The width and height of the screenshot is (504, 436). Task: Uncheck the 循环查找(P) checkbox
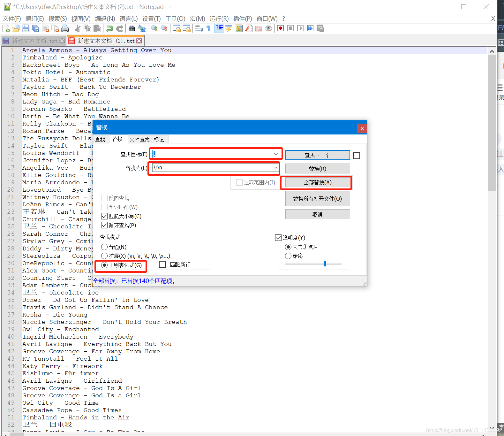tap(104, 225)
